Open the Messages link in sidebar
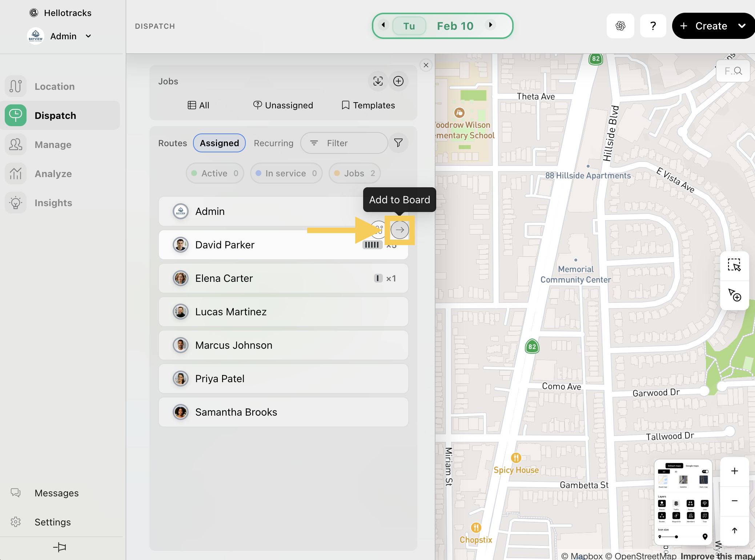The width and height of the screenshot is (755, 560). (56, 493)
